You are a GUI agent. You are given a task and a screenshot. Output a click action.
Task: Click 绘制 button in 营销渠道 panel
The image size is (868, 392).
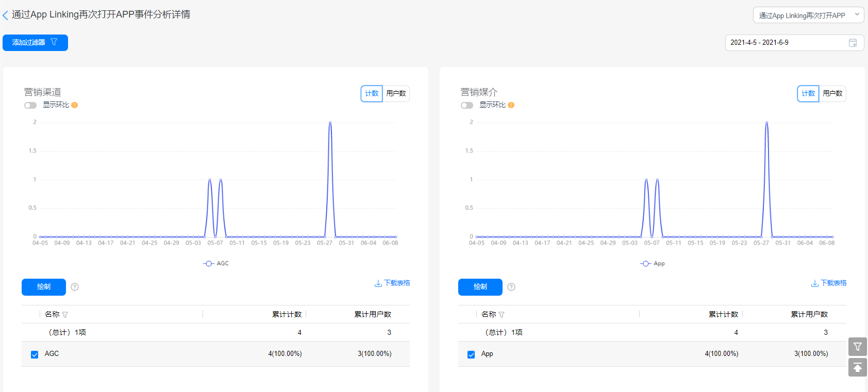click(44, 287)
